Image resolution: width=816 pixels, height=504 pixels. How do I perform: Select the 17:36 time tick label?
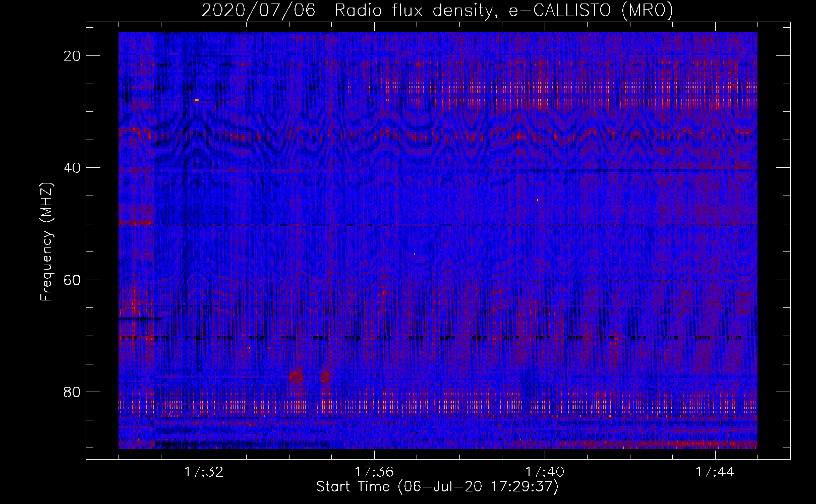pyautogui.click(x=374, y=472)
